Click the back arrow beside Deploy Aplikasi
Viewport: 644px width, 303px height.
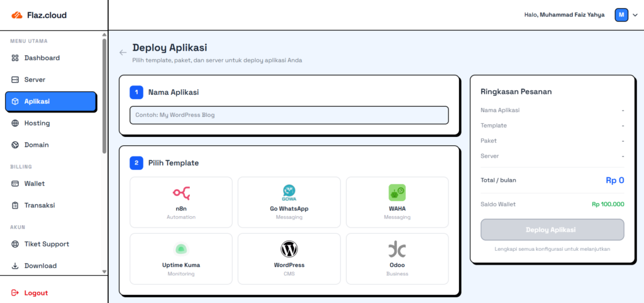[123, 52]
